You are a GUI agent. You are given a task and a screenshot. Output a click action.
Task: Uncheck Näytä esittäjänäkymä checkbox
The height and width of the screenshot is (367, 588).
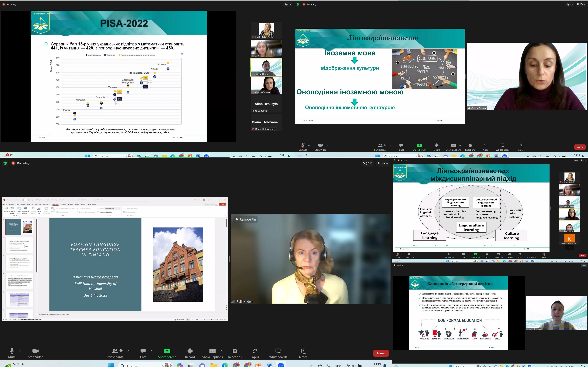98,212
